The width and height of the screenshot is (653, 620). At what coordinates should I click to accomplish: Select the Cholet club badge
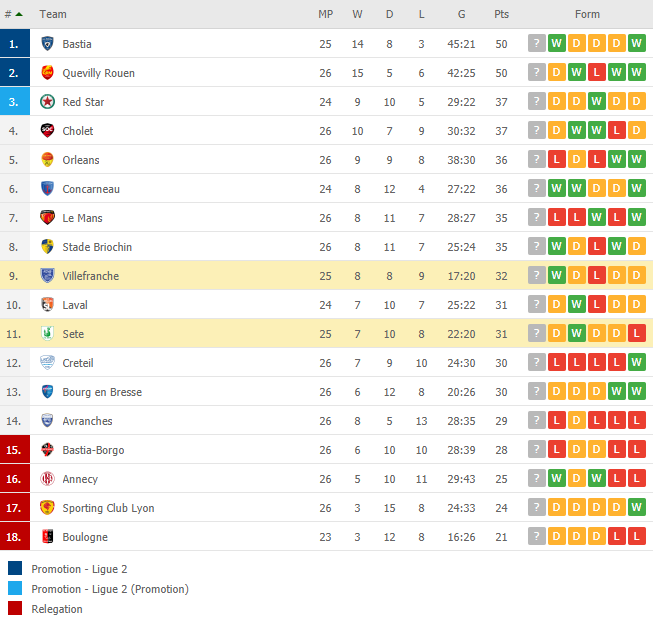47,130
